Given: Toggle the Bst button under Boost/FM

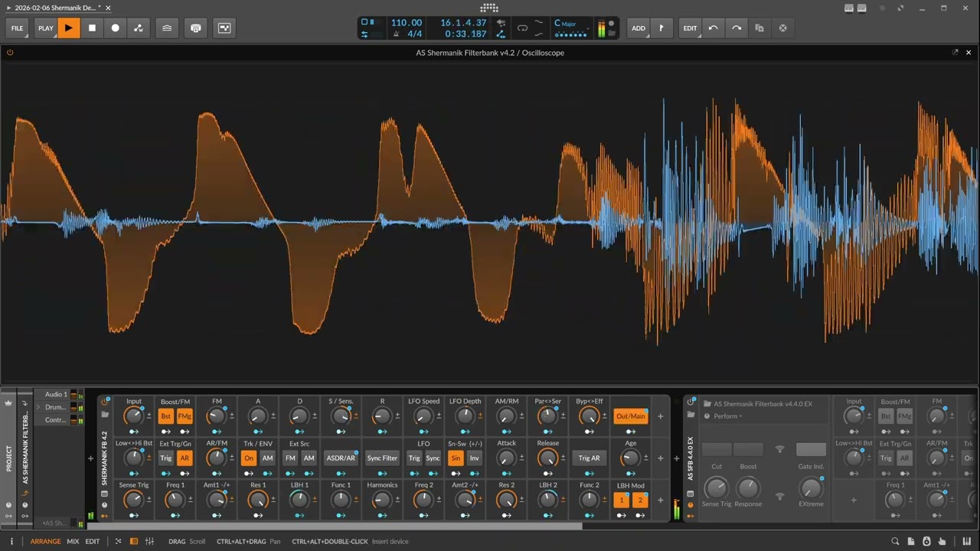Looking at the screenshot, I should point(166,416).
